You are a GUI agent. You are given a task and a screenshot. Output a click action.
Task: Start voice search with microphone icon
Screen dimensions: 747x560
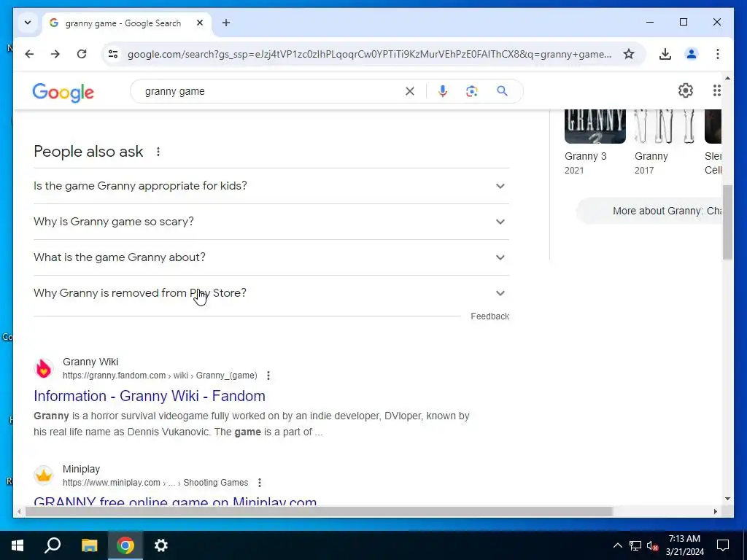point(443,91)
